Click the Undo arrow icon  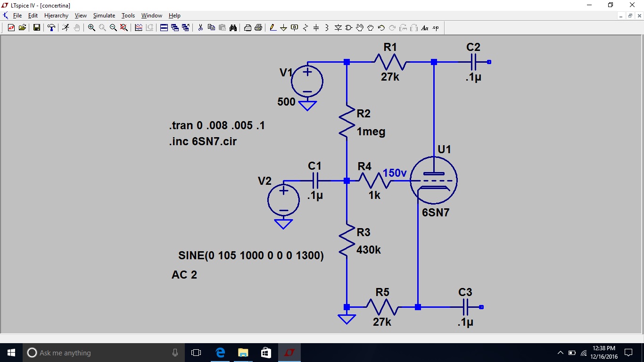(381, 28)
